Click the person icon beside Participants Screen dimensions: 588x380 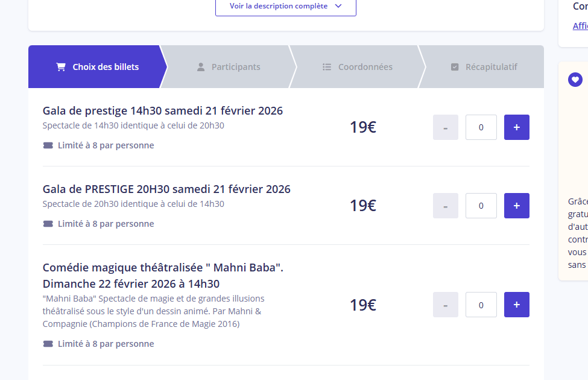click(x=201, y=67)
